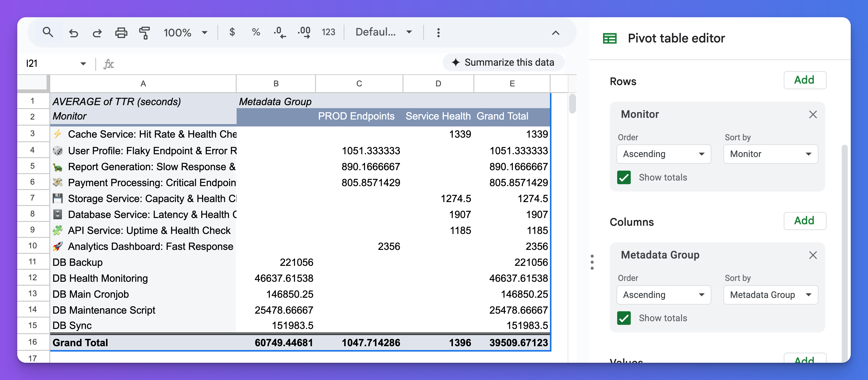The width and height of the screenshot is (868, 380).
Task: Apply percent format icon
Action: tap(256, 32)
